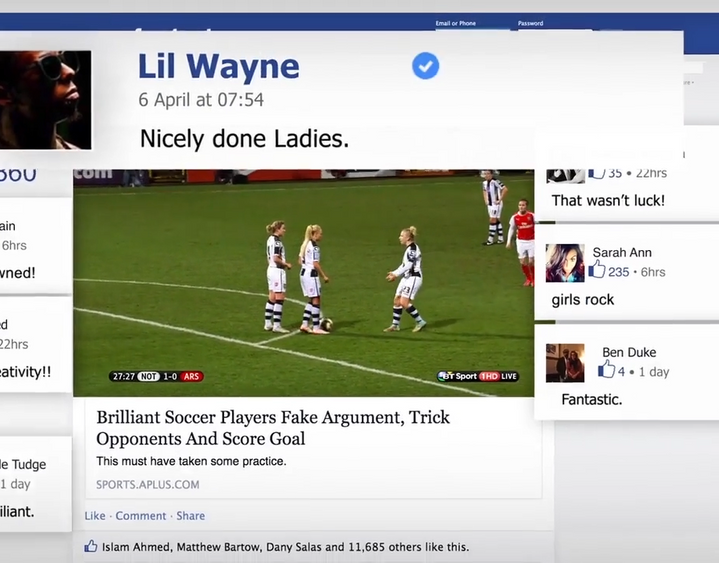Click the thumbs-up icon with 35 likes
The image size is (719, 563).
pyautogui.click(x=597, y=173)
